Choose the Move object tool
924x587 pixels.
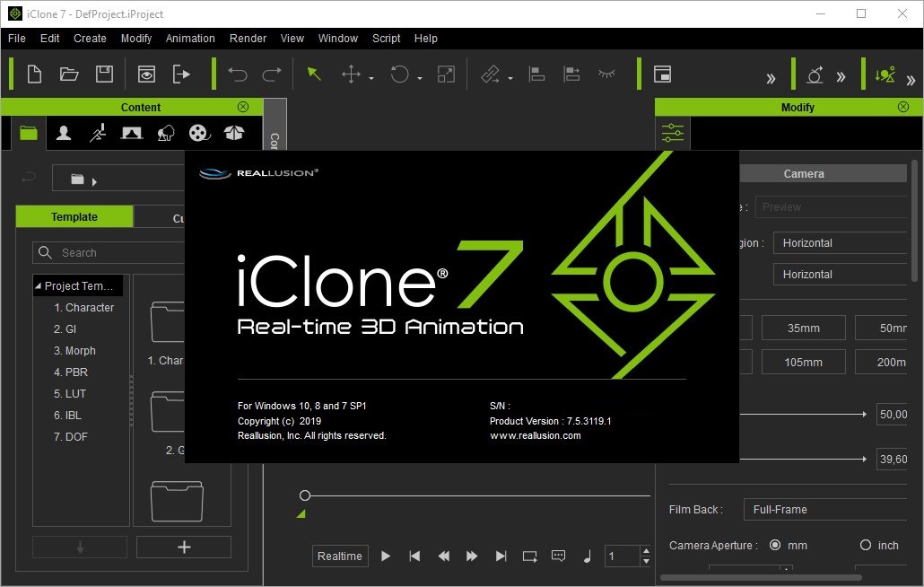[351, 74]
